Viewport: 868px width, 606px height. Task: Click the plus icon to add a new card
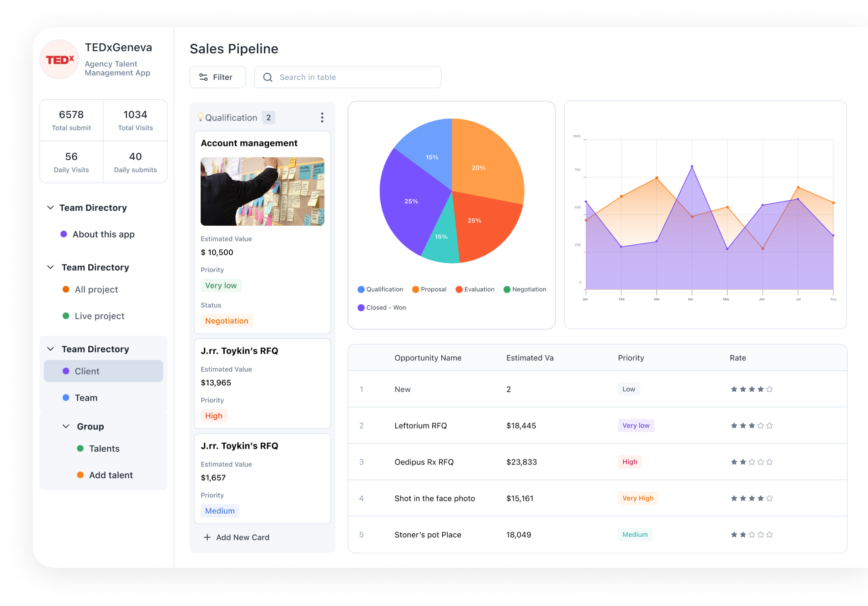(207, 537)
